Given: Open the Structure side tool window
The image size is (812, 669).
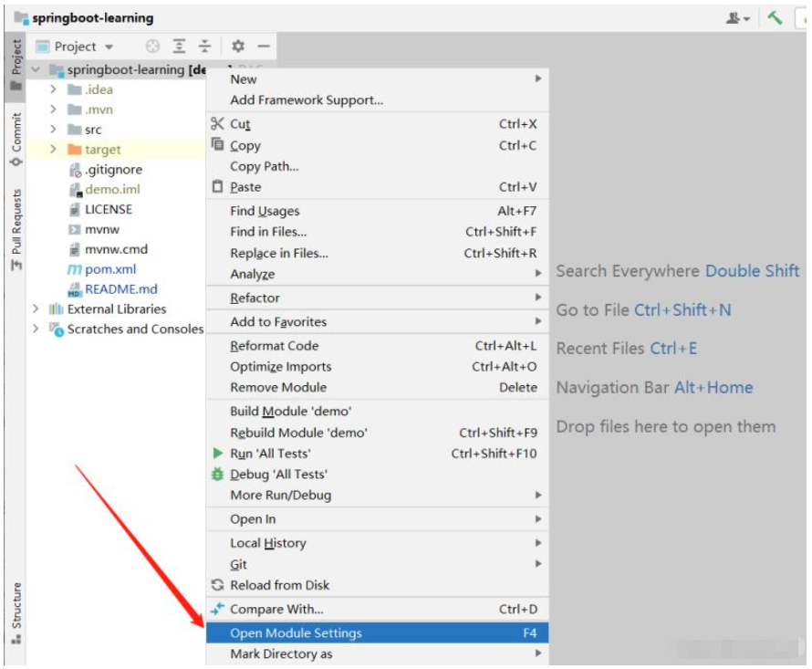Looking at the screenshot, I should coord(16,612).
